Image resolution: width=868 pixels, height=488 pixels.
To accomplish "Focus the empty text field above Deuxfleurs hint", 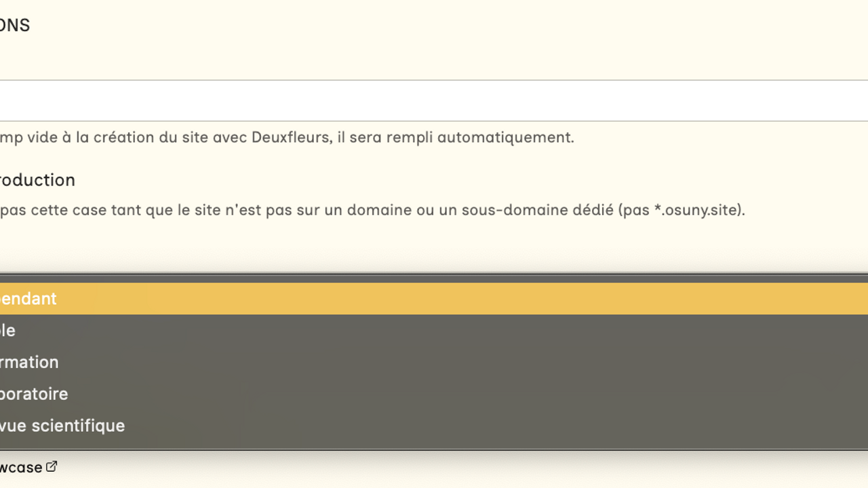I will click(x=434, y=101).
